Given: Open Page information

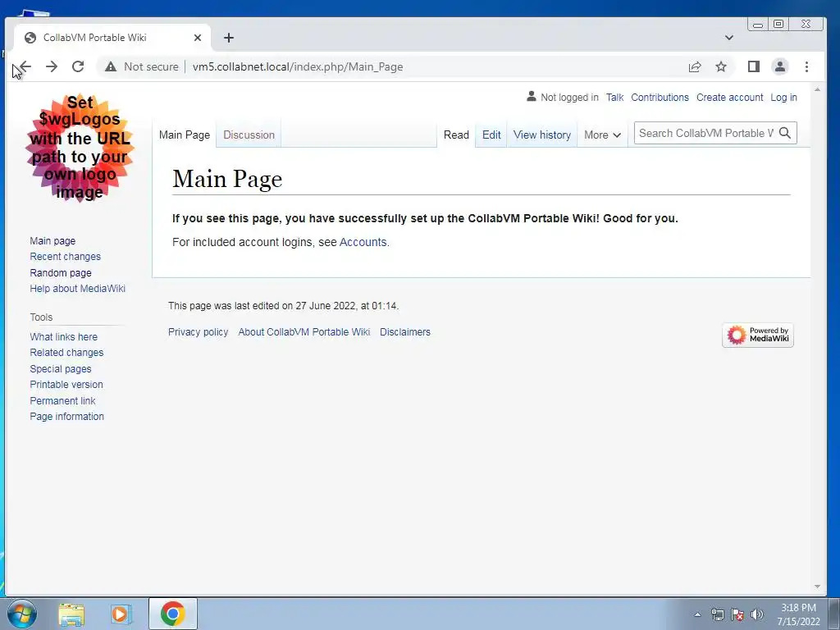Looking at the screenshot, I should (67, 416).
